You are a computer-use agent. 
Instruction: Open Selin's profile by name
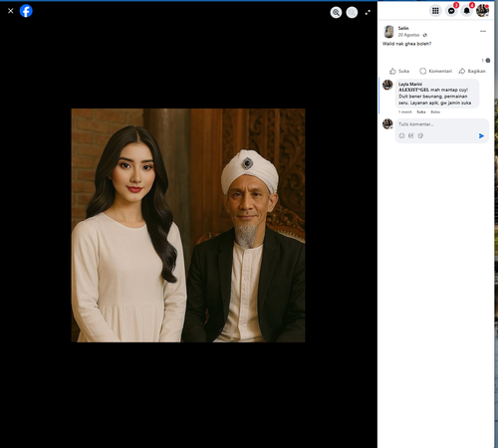tap(403, 28)
